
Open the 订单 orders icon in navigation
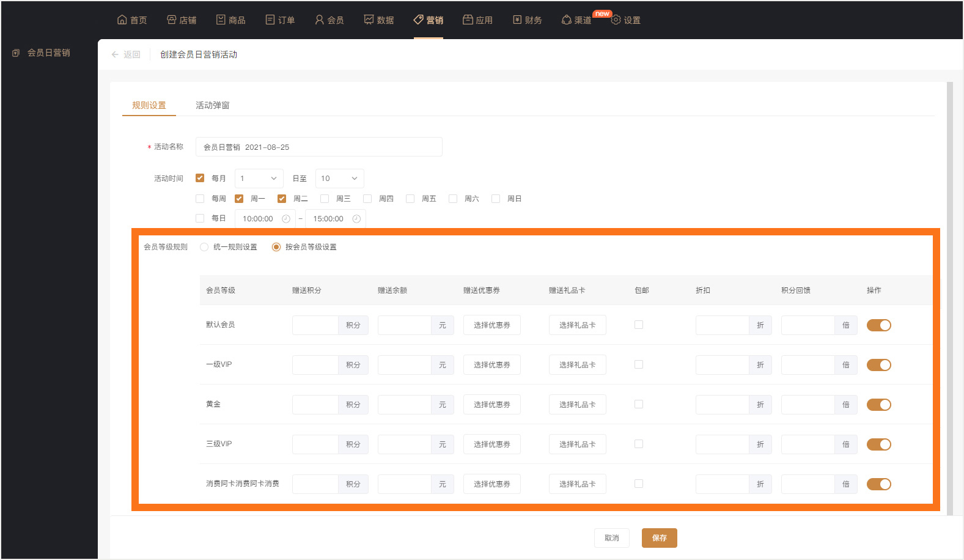tap(270, 20)
